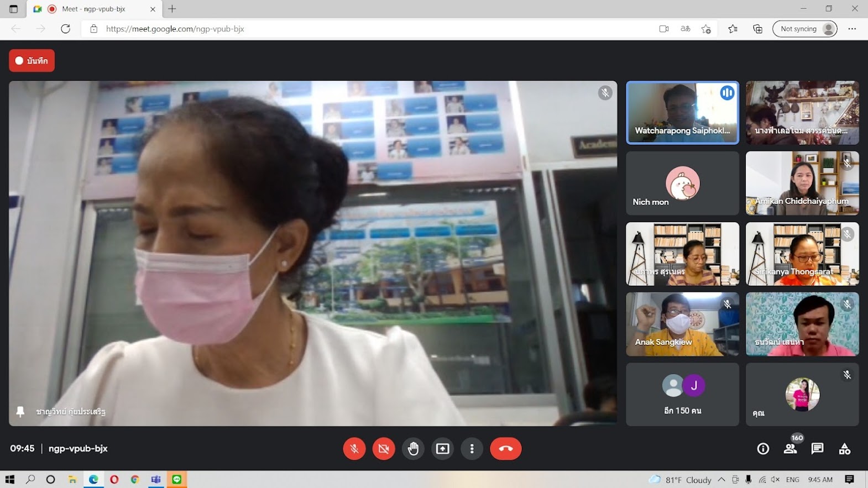Open the Windows Start menu

(x=10, y=479)
